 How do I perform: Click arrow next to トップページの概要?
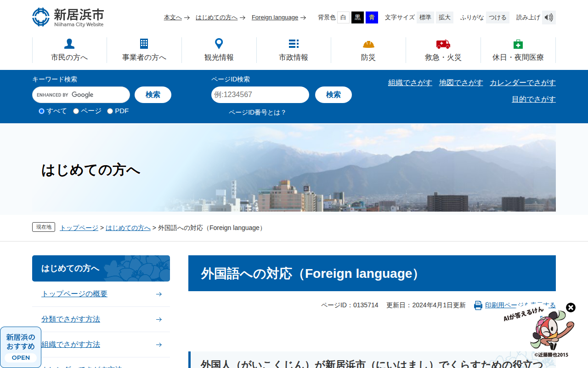[159, 294]
